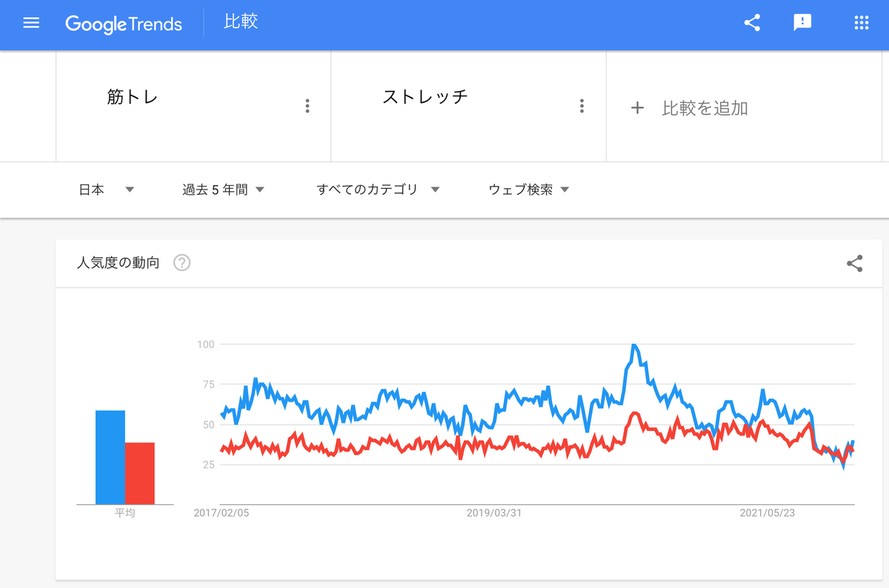Open the share options from the top bar
889x588 pixels.
tap(752, 23)
